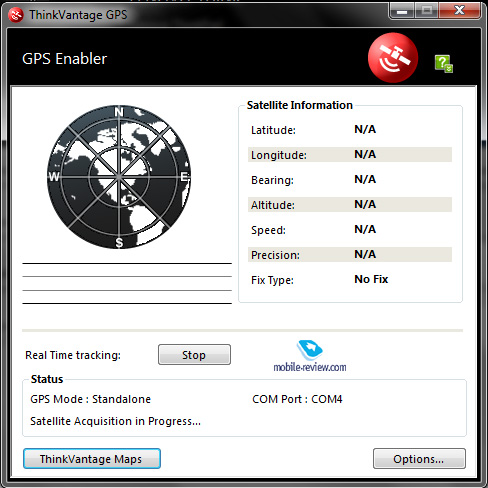Click the Altitude row
Viewport: 488px width, 488px height.
[350, 205]
